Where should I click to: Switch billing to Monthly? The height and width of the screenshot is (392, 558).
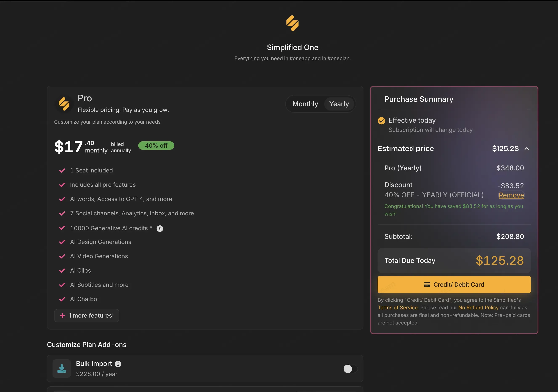(305, 104)
